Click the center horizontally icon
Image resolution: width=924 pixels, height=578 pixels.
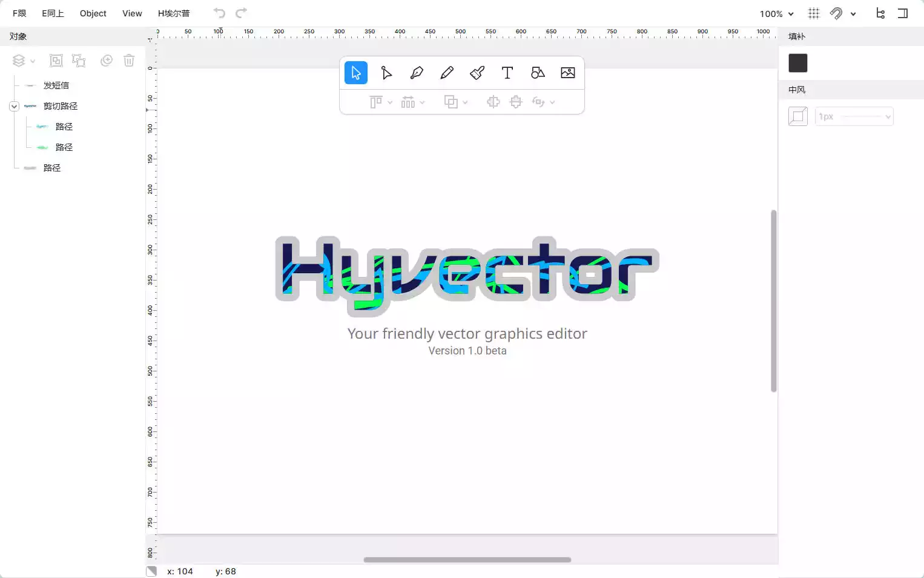493,102
